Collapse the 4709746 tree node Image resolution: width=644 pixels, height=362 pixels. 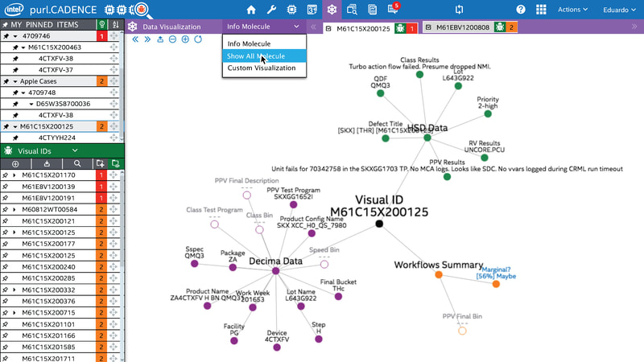(x=15, y=36)
